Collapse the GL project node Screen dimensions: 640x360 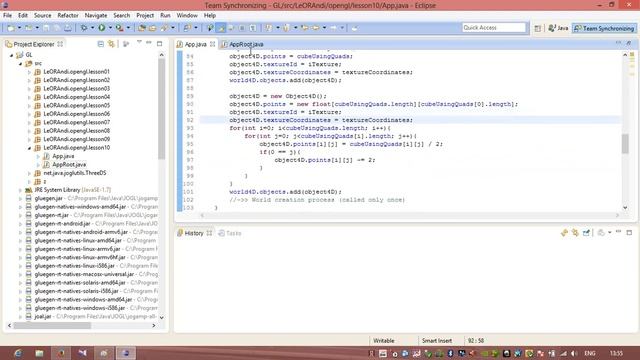tap(11, 55)
